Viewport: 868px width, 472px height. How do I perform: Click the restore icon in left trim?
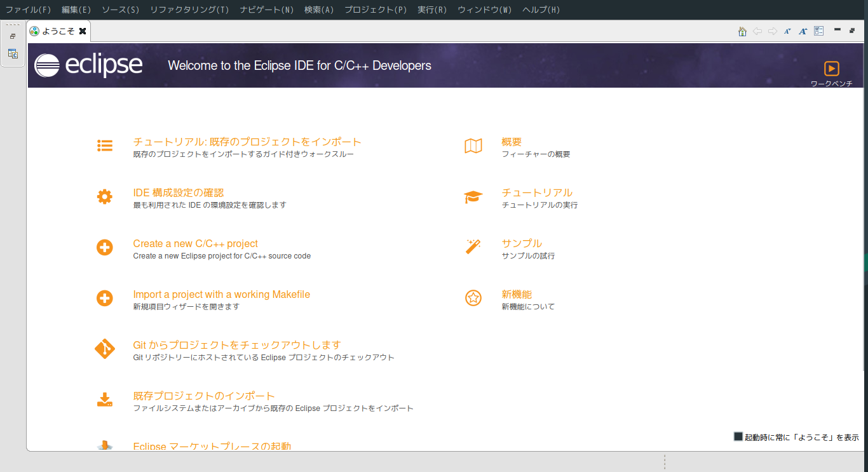click(x=13, y=36)
